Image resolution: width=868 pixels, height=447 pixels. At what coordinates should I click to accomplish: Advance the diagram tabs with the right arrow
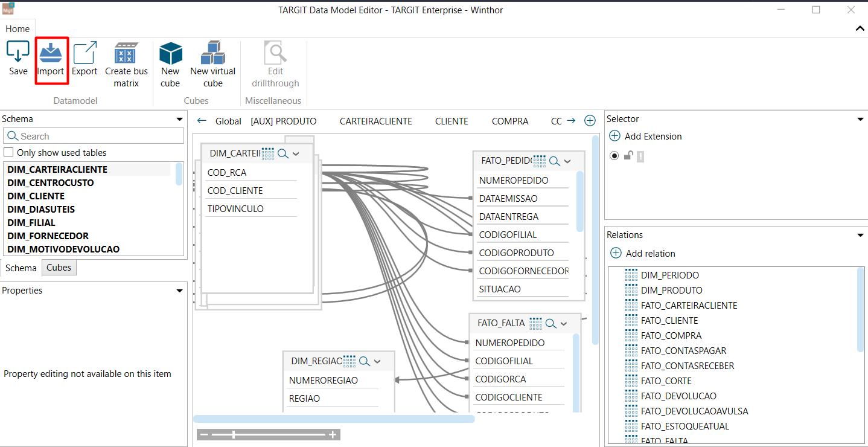[571, 121]
